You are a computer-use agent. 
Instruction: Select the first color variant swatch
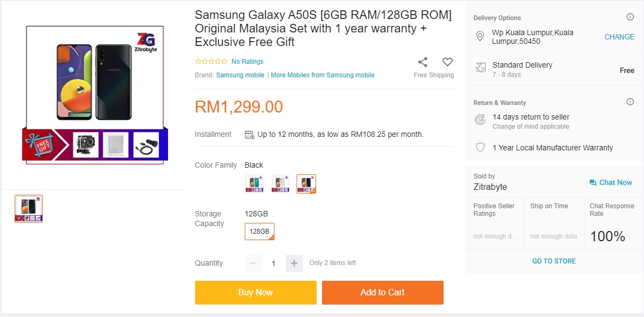click(x=254, y=184)
